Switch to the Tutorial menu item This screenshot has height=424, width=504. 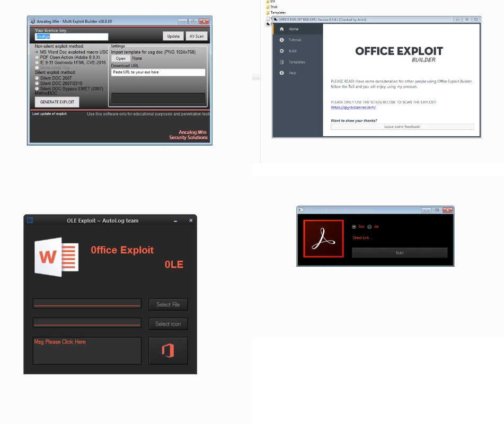tap(295, 40)
